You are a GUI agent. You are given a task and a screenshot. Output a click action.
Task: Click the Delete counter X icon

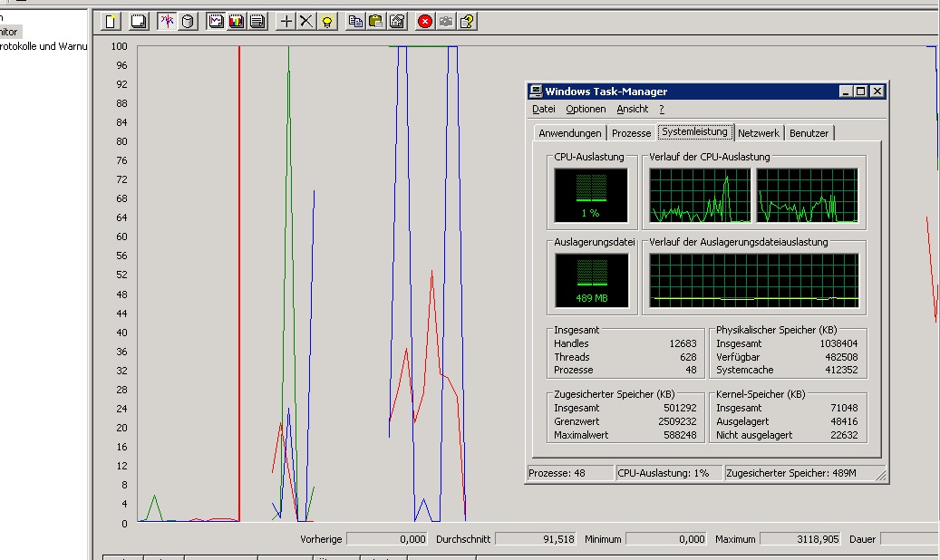click(306, 22)
